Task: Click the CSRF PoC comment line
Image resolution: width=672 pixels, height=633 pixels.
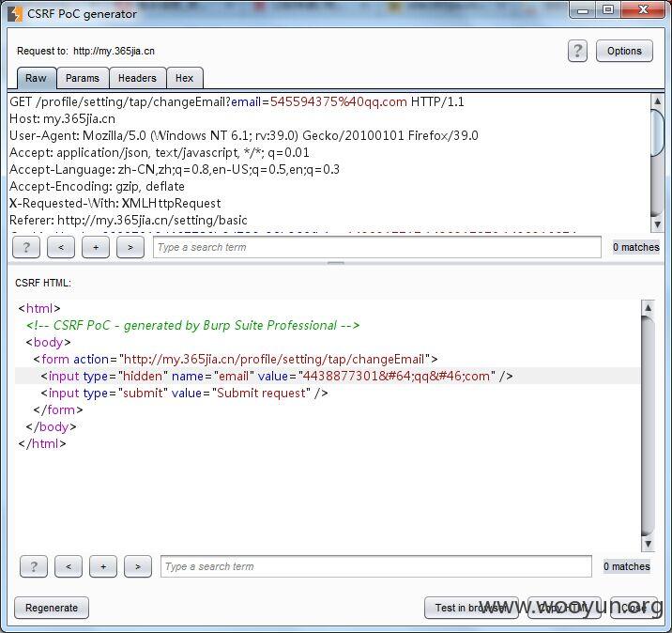Action: tap(192, 326)
